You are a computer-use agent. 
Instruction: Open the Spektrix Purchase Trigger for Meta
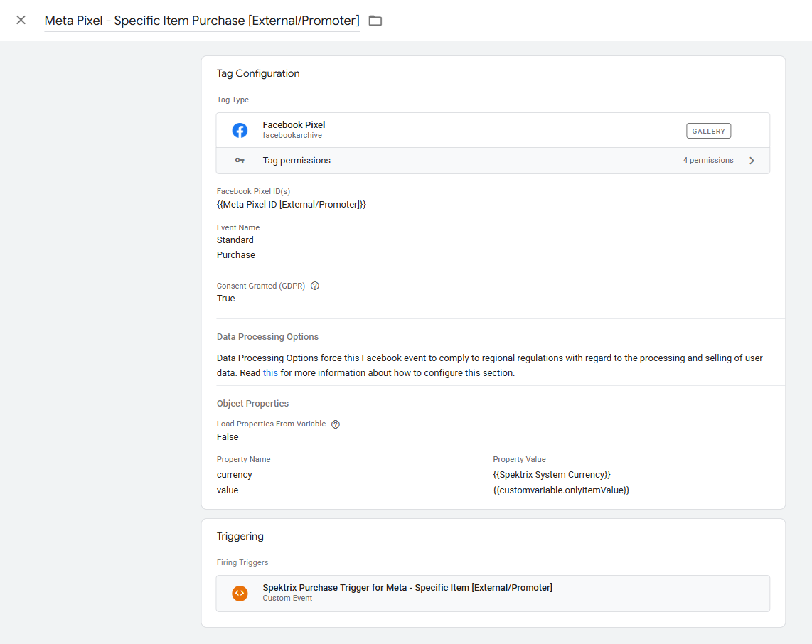tap(407, 587)
